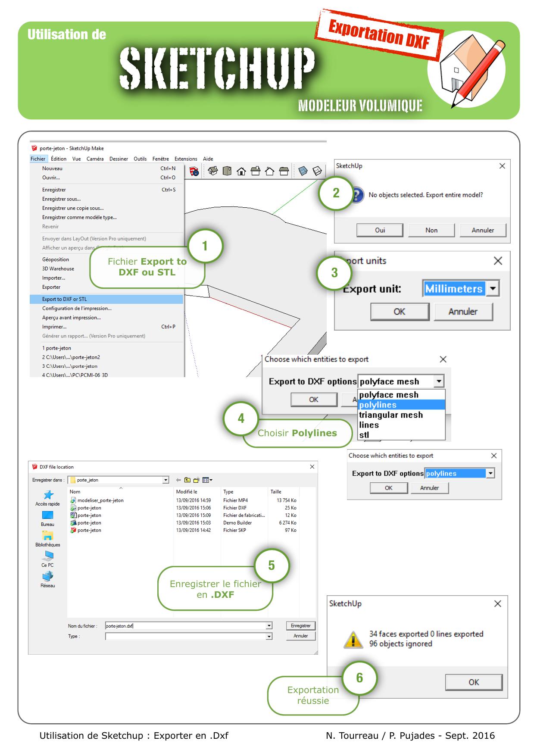Select the Iso view house icon
Screen dimensions: 534x756
click(213, 171)
